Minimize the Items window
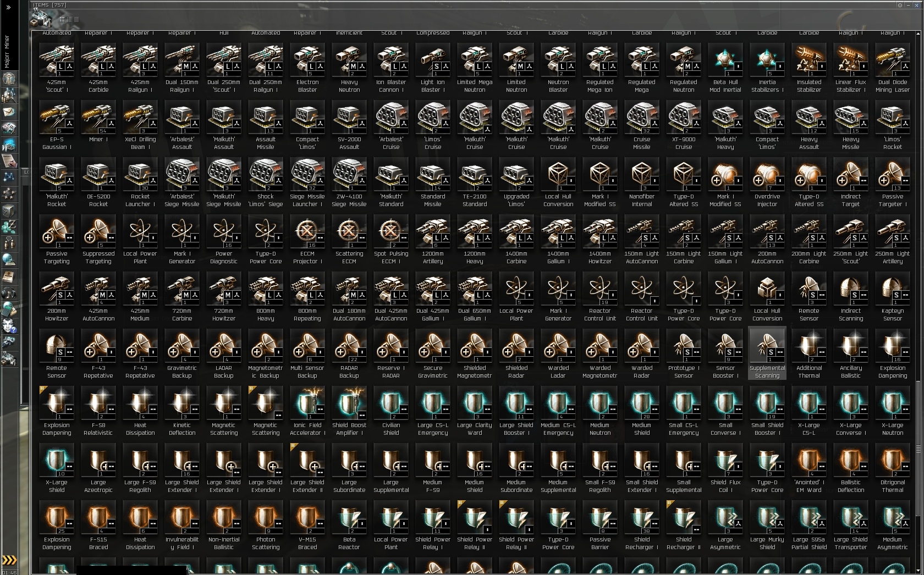This screenshot has width=924, height=575. 908,5
